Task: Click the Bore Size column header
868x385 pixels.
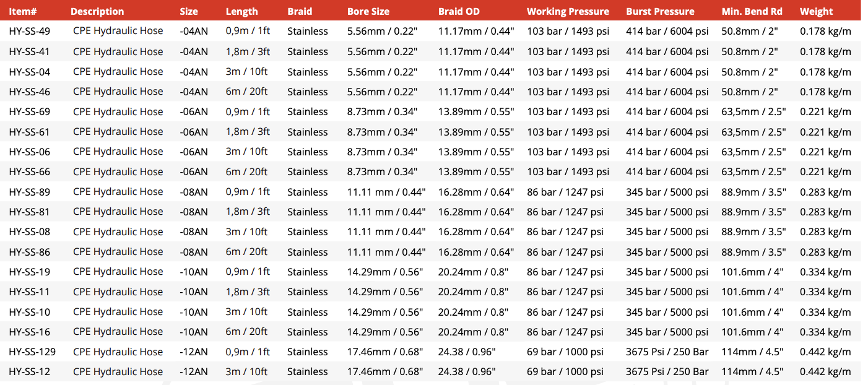Action: pyautogui.click(x=368, y=11)
